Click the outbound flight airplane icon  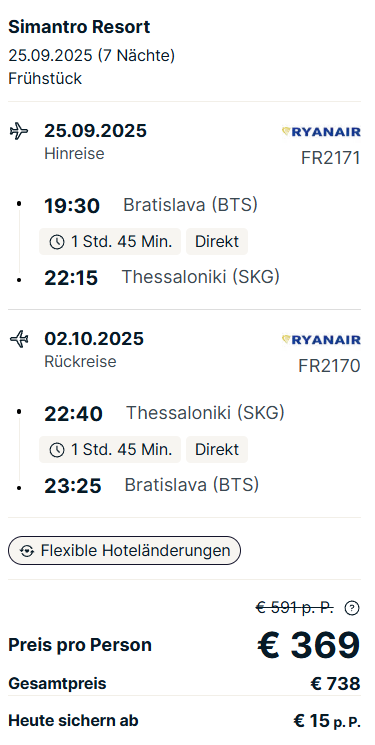[19, 131]
